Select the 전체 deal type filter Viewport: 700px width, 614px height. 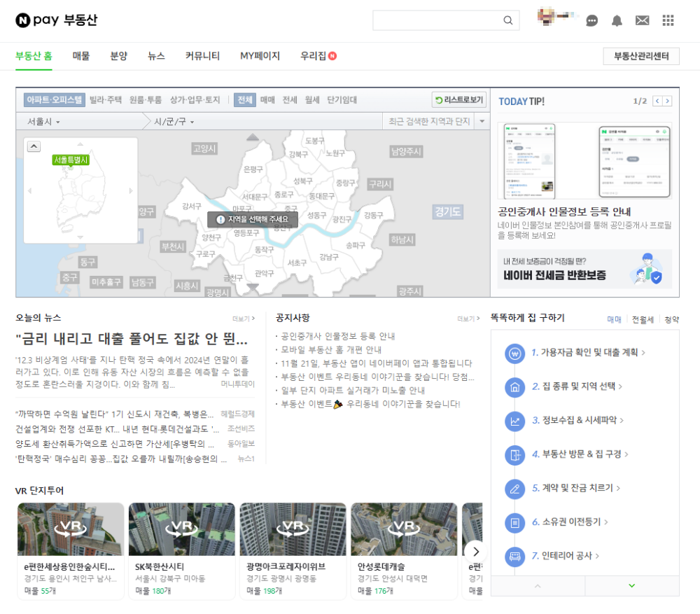pyautogui.click(x=244, y=99)
